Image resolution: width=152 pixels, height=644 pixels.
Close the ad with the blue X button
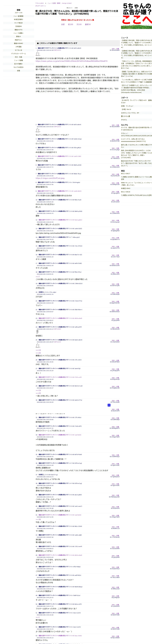pyautogui.click(x=109, y=405)
